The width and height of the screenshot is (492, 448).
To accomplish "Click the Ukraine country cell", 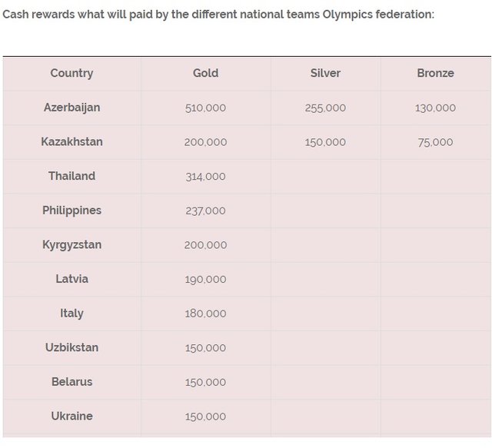I will (x=71, y=416).
